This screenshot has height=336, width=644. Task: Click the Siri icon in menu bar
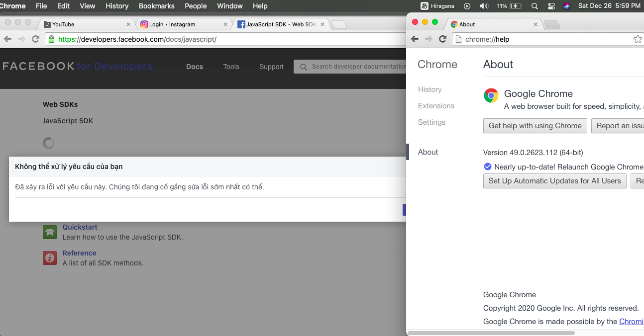[x=567, y=6]
